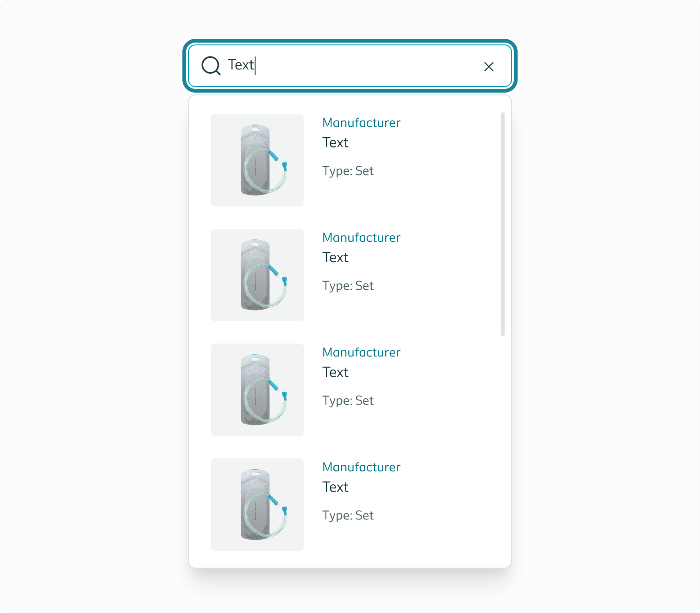Open the Manufacturer link on the fourth result
The height and width of the screenshot is (613, 700).
pos(361,467)
